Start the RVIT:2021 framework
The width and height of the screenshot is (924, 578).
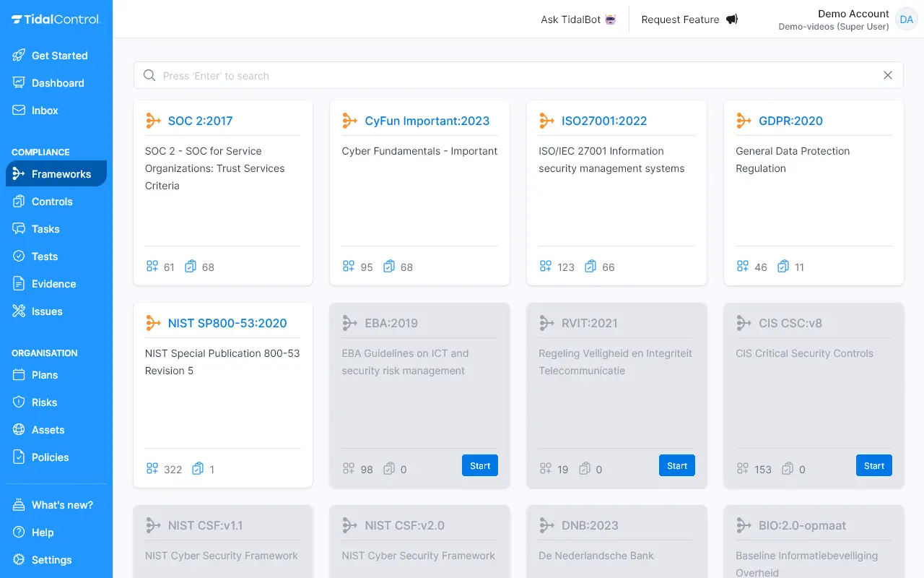coord(677,466)
